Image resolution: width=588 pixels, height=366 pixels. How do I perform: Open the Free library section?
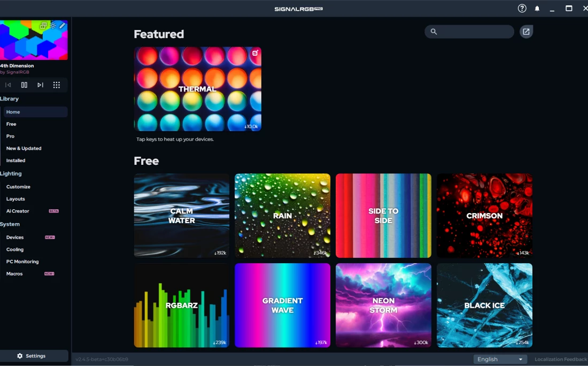[x=11, y=124]
